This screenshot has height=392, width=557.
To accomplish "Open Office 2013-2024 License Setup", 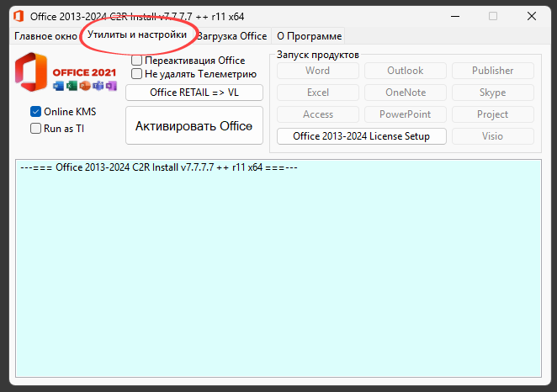I will [362, 136].
